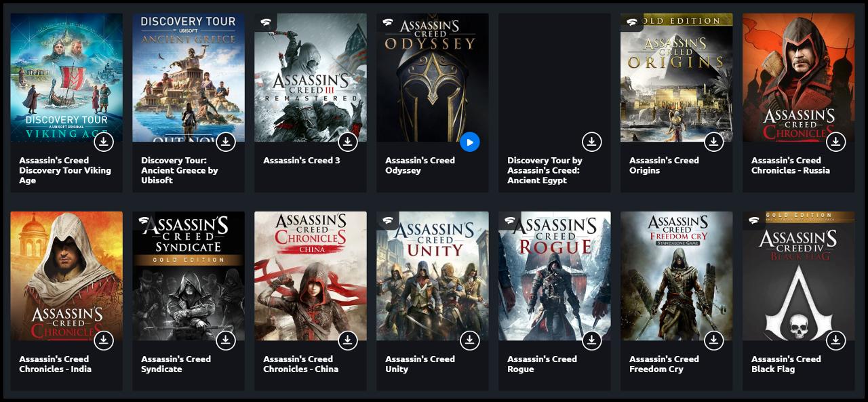Download Assassin's Creed 3 Remastered
The height and width of the screenshot is (402, 868).
tap(348, 142)
